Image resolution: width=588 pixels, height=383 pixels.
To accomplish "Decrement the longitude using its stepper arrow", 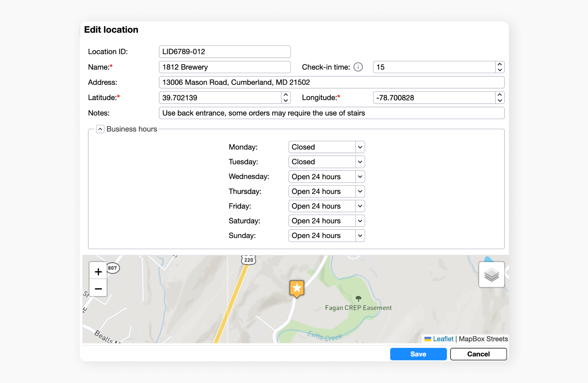I will (x=500, y=100).
